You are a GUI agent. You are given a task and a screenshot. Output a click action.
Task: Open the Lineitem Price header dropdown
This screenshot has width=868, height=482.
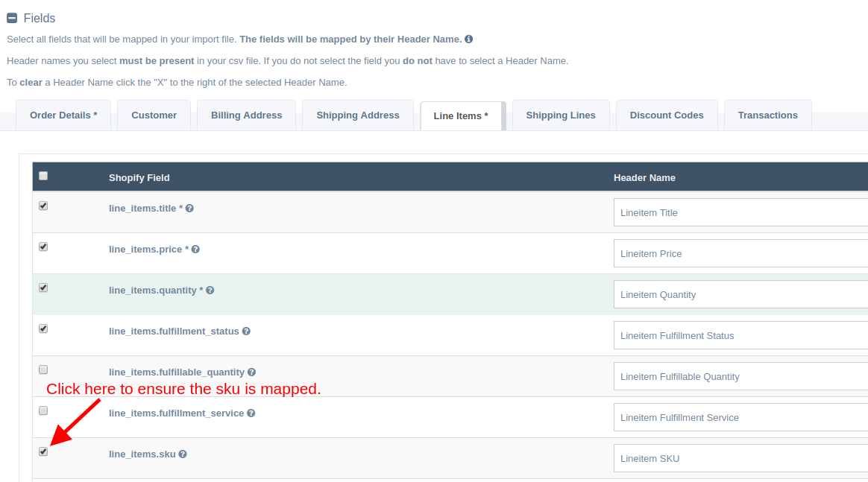740,253
